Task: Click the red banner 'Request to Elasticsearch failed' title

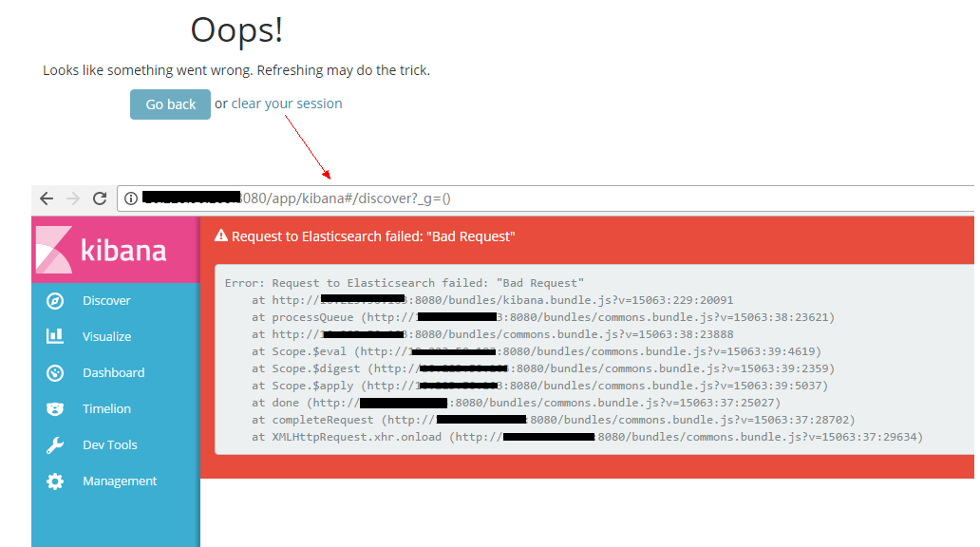Action: click(373, 236)
